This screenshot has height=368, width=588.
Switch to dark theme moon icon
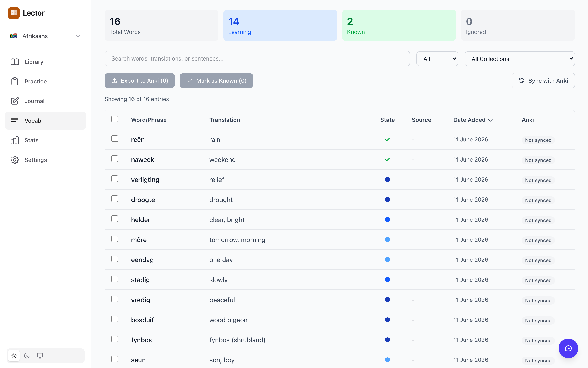click(x=27, y=356)
